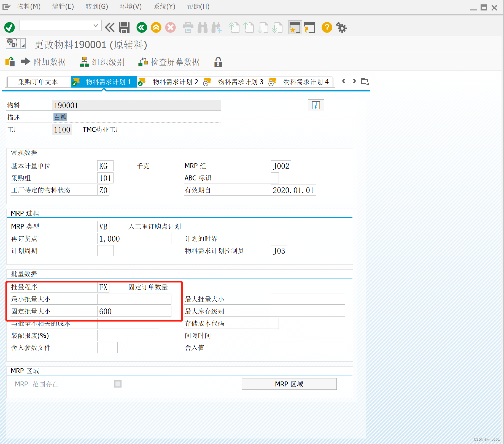Collapse the command field double-chevron
The width and height of the screenshot is (504, 444).
(110, 28)
